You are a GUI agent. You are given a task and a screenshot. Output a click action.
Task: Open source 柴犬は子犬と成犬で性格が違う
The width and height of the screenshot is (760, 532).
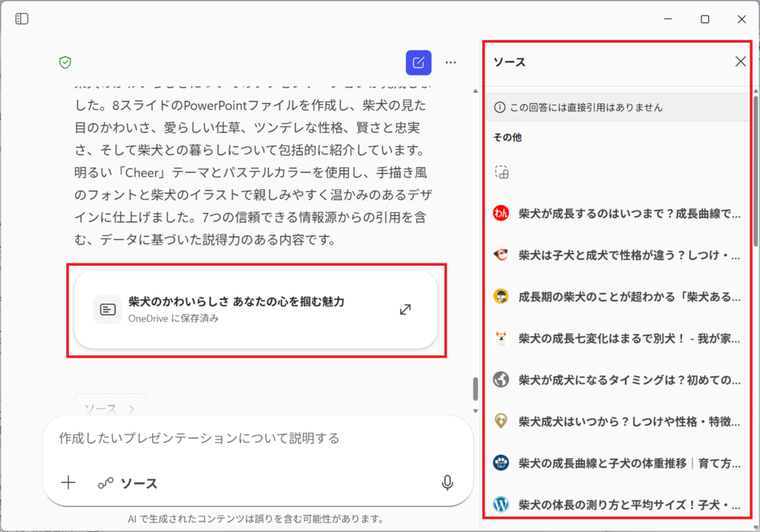click(629, 255)
